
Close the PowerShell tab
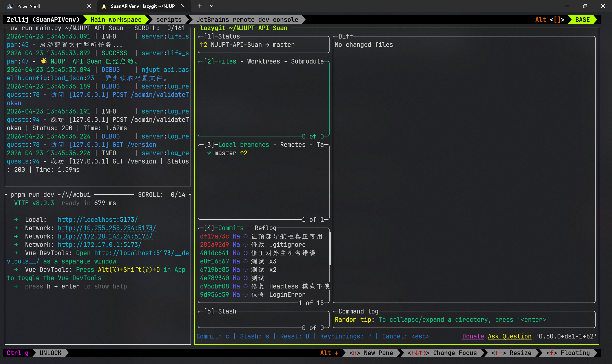click(x=89, y=6)
